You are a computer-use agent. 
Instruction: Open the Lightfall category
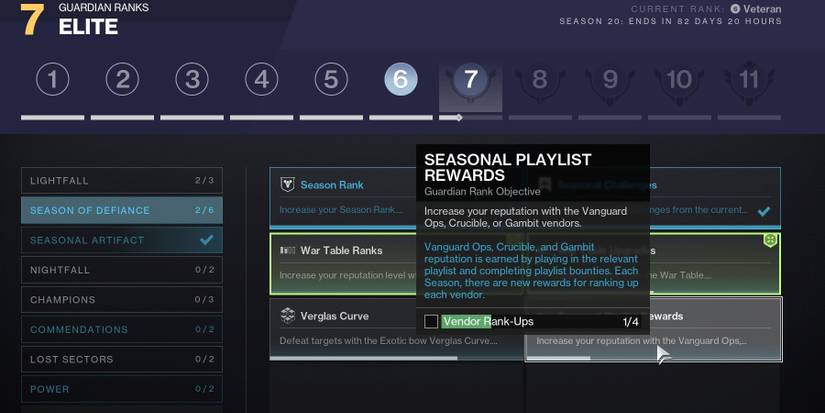(122, 180)
